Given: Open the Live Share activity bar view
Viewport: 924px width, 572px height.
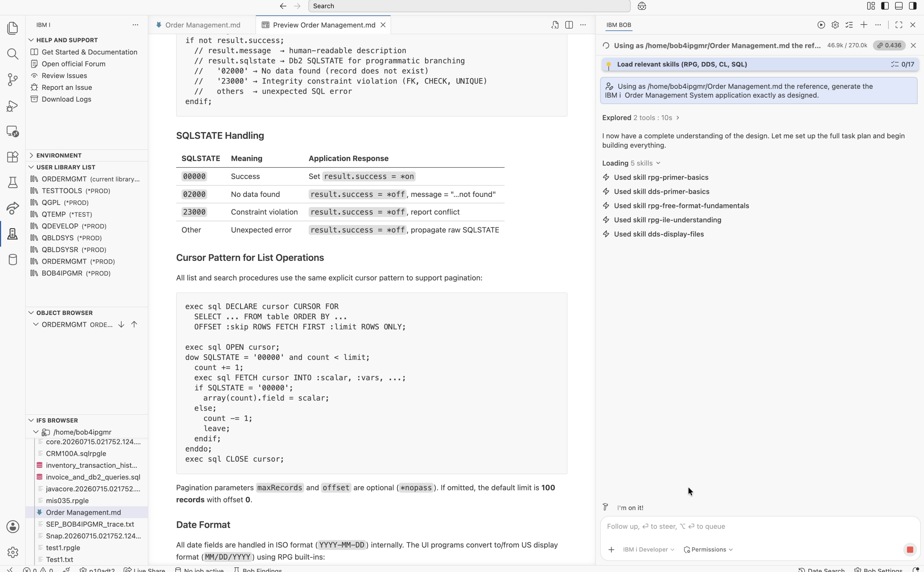Looking at the screenshot, I should click(12, 208).
